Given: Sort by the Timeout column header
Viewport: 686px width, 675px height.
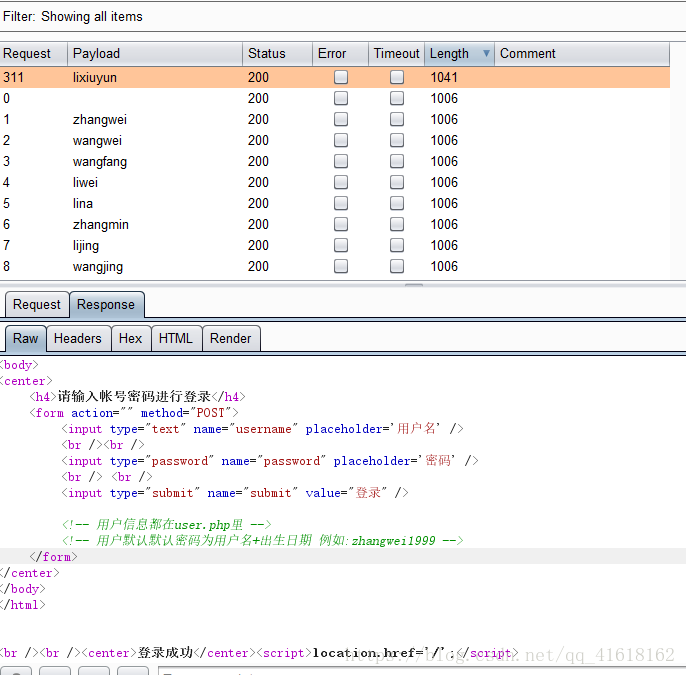Looking at the screenshot, I should (396, 54).
